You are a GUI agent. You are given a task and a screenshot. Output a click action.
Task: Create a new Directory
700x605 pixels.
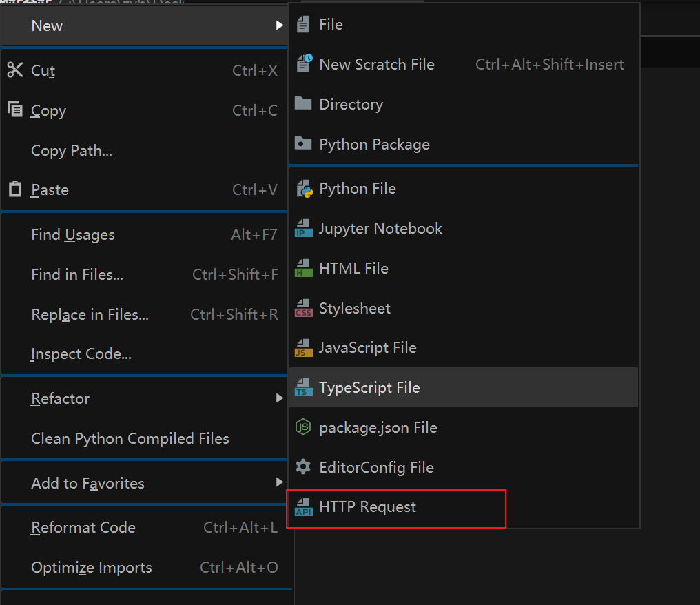pyautogui.click(x=464, y=104)
